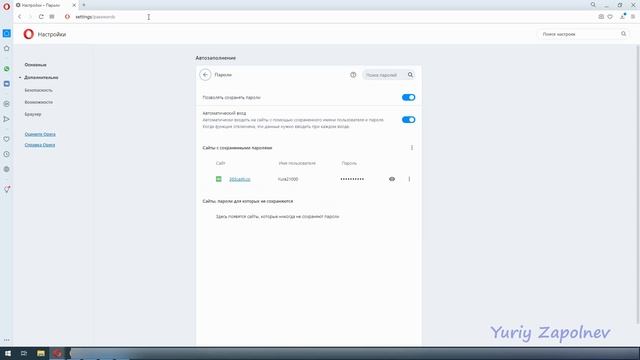Screen dimensions: 640x360
Task: Go back with the browser back arrow
Action: click(x=20, y=17)
